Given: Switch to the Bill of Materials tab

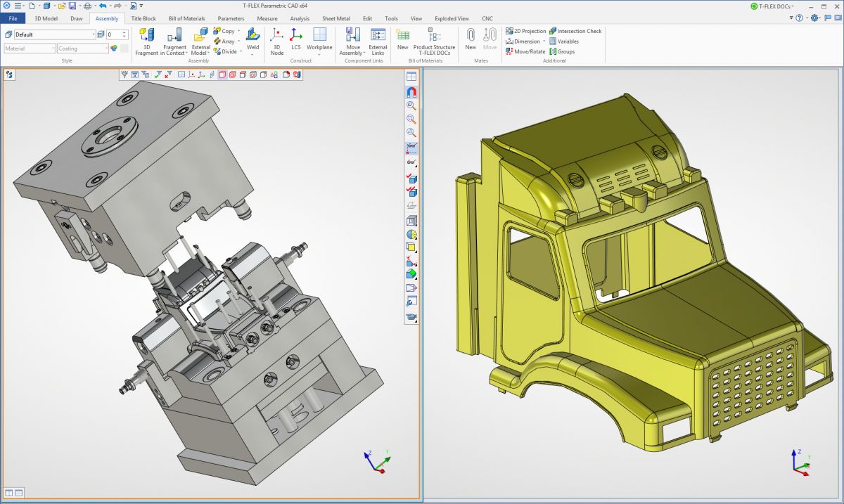Looking at the screenshot, I should [187, 18].
